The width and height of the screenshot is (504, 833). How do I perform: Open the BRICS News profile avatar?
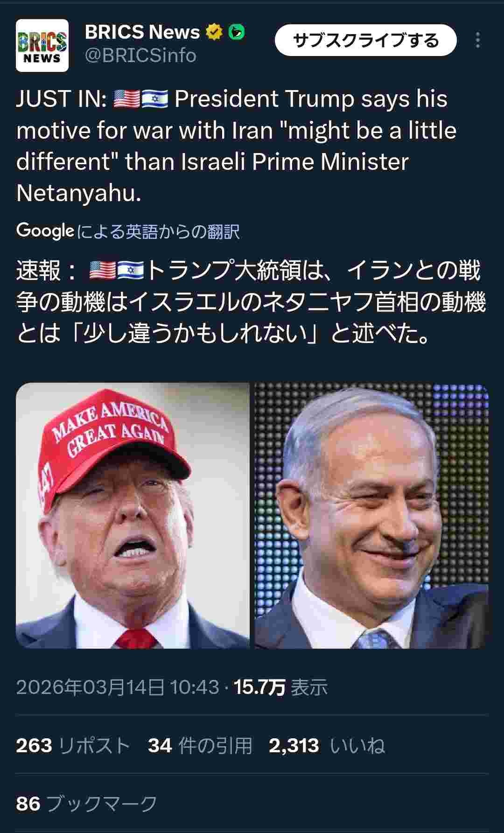(x=42, y=45)
